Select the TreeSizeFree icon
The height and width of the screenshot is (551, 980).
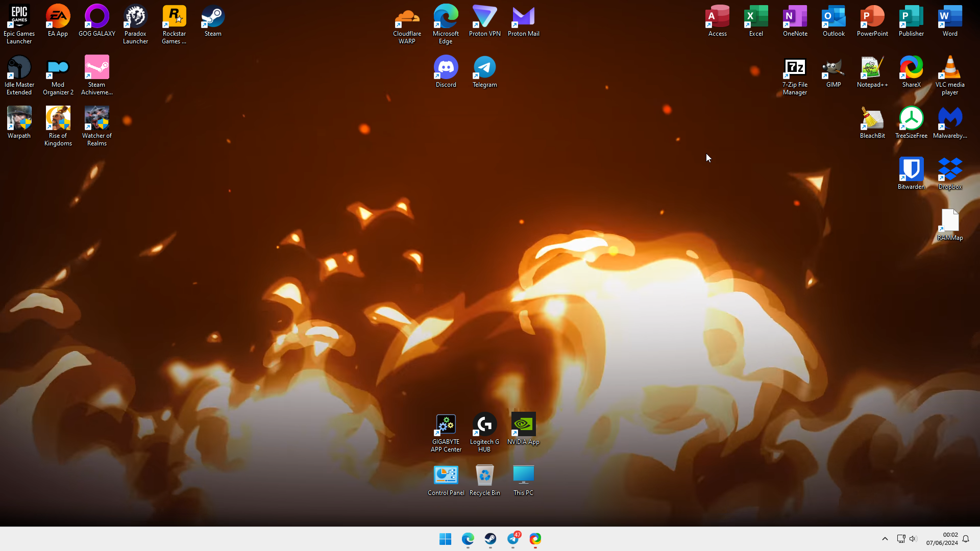(x=912, y=122)
